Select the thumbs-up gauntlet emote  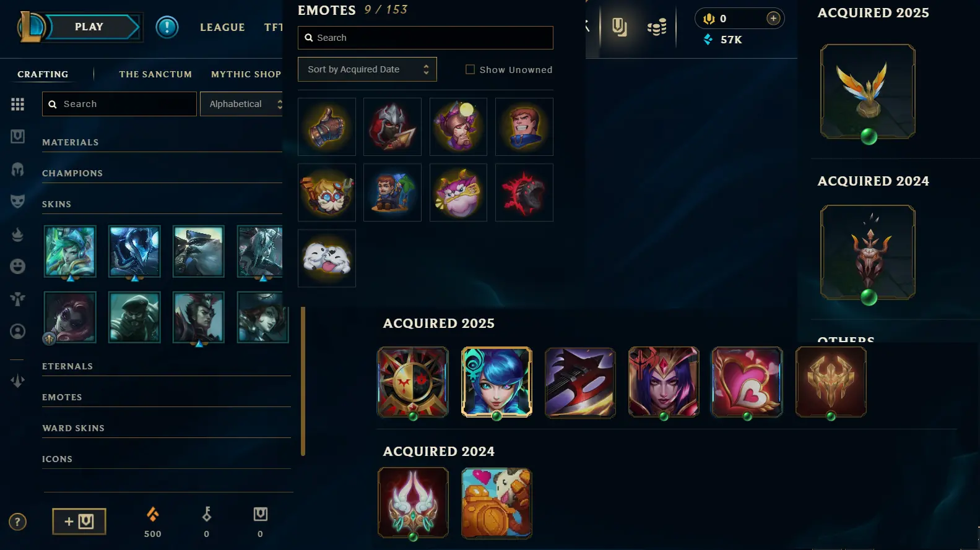click(x=327, y=127)
